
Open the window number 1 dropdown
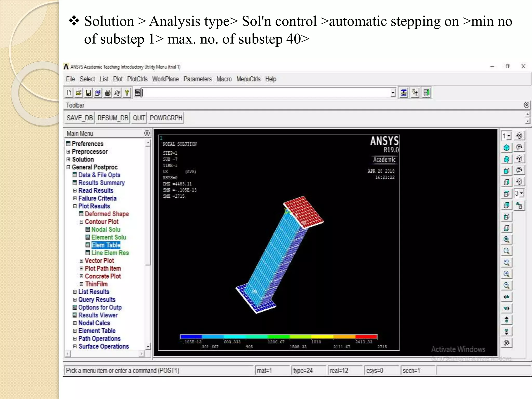(506, 136)
